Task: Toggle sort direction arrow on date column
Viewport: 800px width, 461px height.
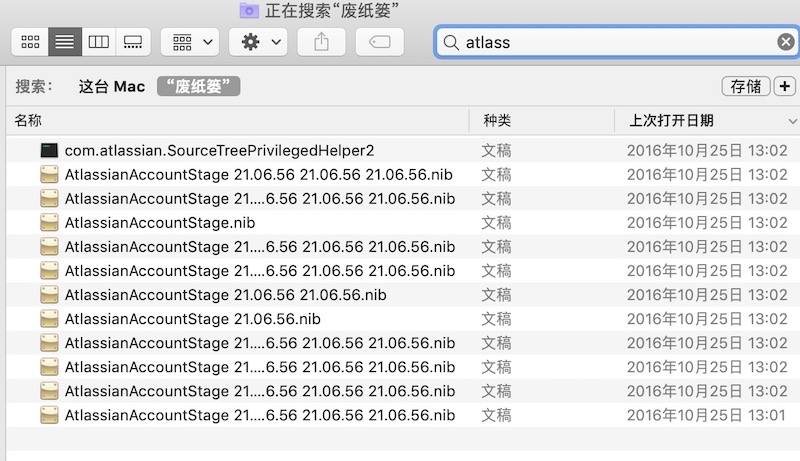Action: pyautogui.click(x=792, y=121)
